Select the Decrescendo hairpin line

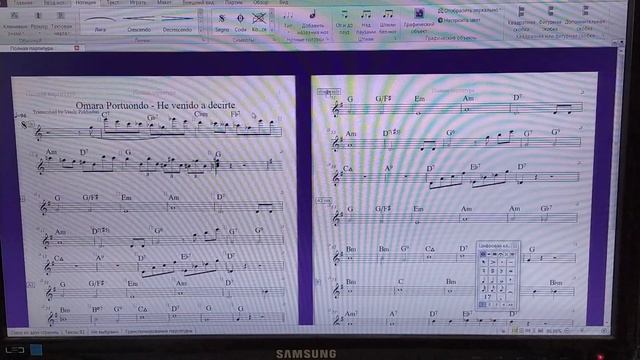point(177,22)
